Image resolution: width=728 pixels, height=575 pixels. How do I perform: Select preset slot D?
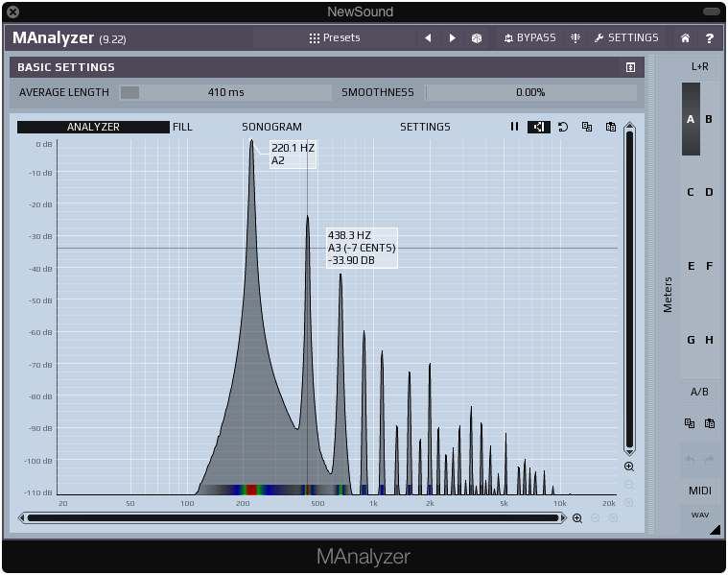(x=709, y=192)
